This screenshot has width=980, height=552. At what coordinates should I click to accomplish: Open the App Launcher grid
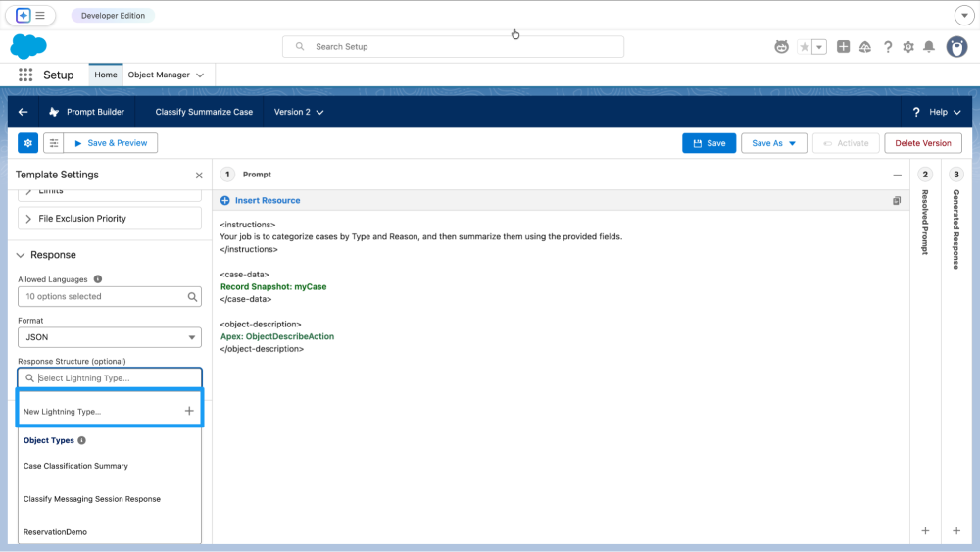(25, 75)
